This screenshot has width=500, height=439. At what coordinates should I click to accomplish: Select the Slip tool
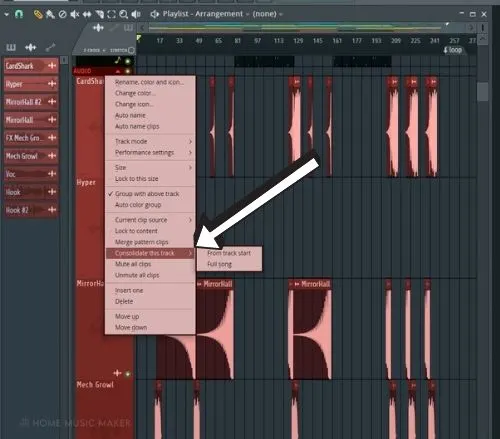(87, 14)
